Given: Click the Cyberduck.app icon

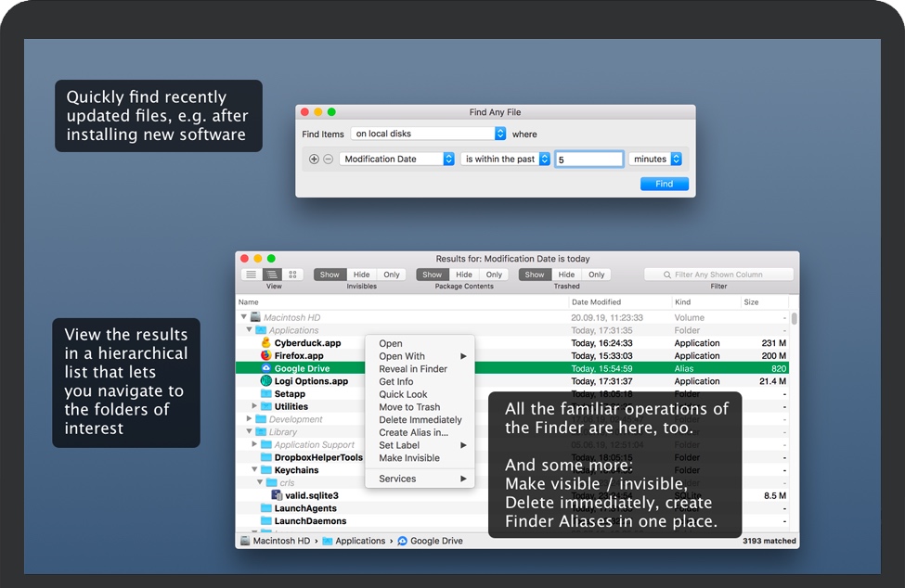Looking at the screenshot, I should click(x=265, y=343).
